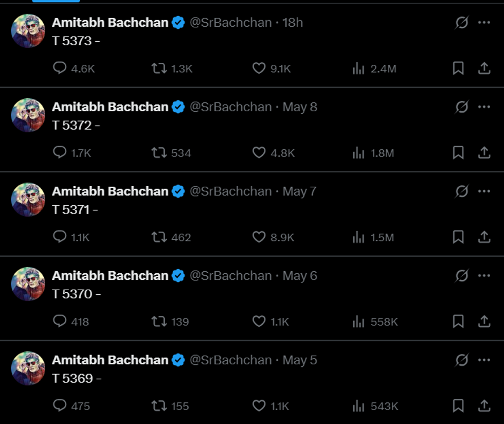Screen dimensions: 504x424
Task: Select the Amitabh Bachchan display name on the May 5 tweet
Action: click(106, 360)
